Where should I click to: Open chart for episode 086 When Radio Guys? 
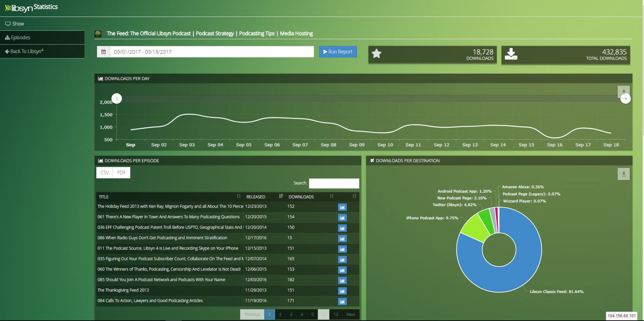click(342, 239)
